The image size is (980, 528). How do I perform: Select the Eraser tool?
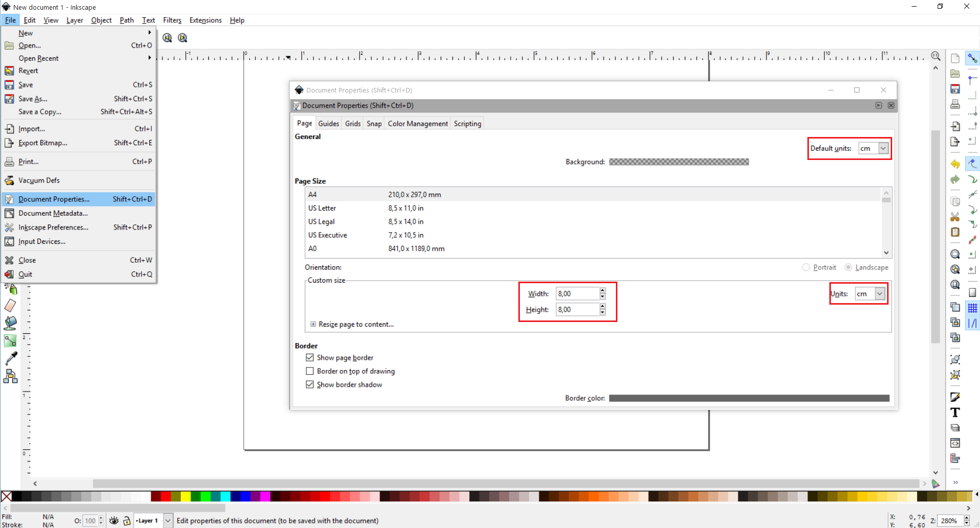[10, 305]
